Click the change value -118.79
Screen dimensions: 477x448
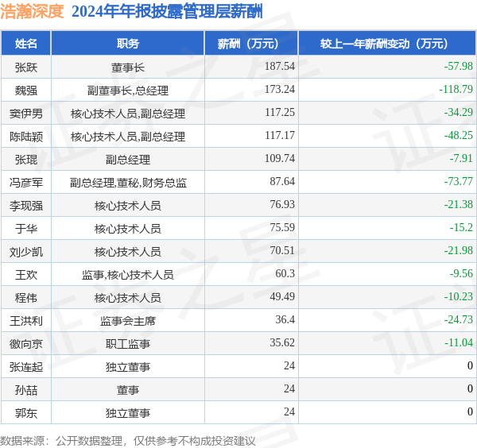click(456, 89)
